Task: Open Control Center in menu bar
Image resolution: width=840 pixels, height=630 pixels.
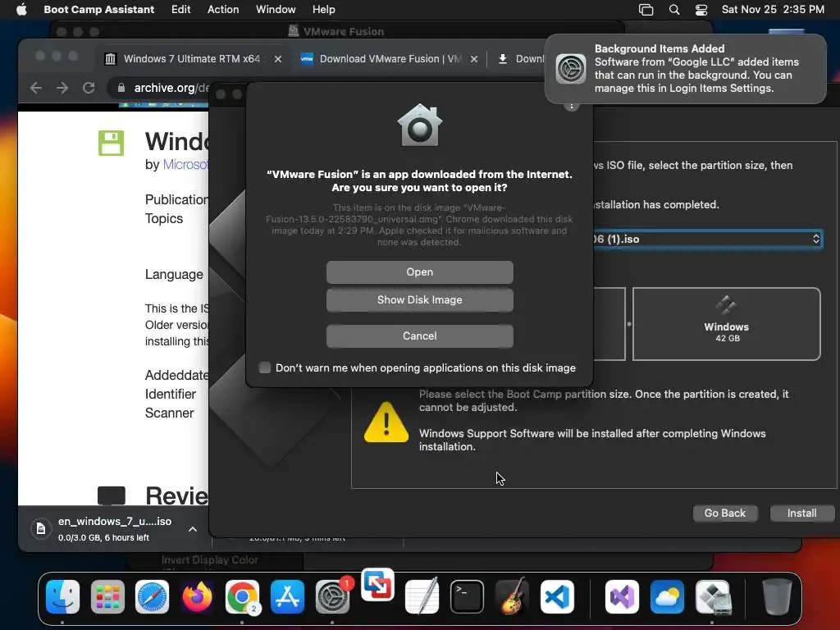Action: pyautogui.click(x=701, y=9)
